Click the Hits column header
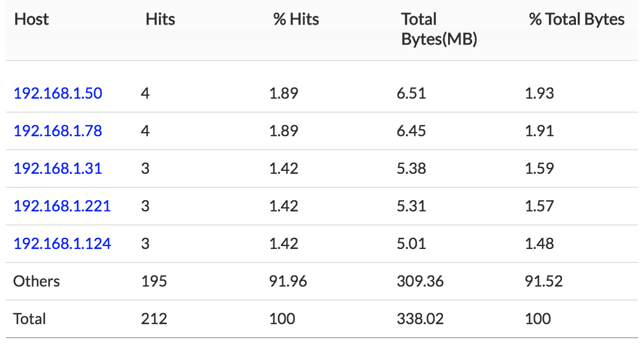The image size is (644, 350). coord(160,19)
